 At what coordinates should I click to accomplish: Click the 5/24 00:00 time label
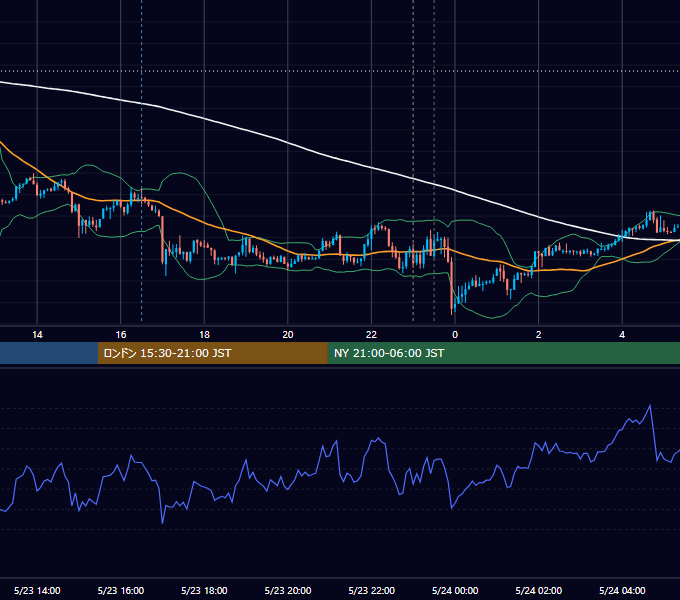tap(455, 590)
